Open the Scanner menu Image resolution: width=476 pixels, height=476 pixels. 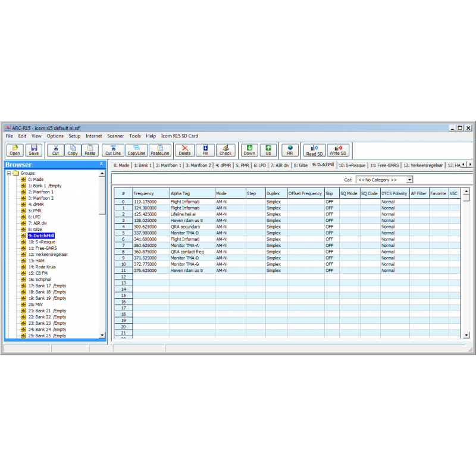[x=115, y=136]
